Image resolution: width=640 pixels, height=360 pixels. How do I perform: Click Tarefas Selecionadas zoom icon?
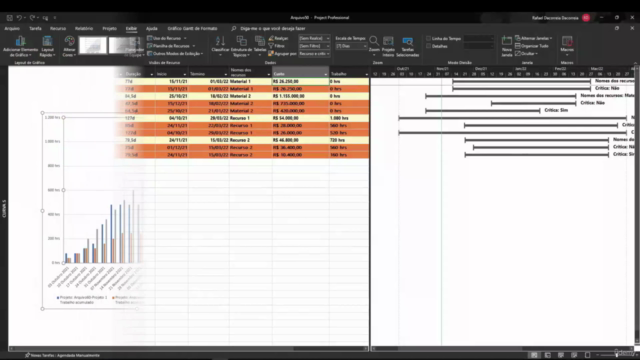point(407,42)
